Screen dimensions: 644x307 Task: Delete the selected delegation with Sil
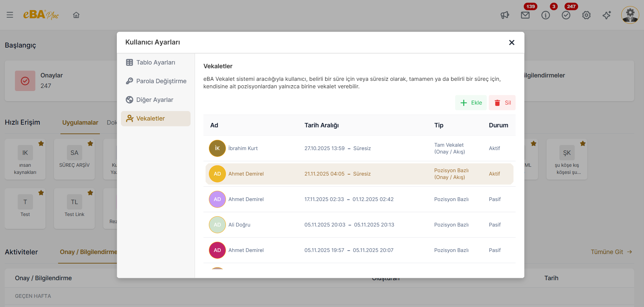coord(502,103)
